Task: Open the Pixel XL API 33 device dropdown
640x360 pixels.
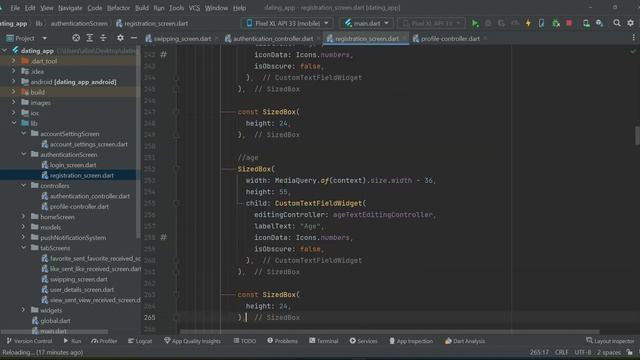Action: (287, 23)
